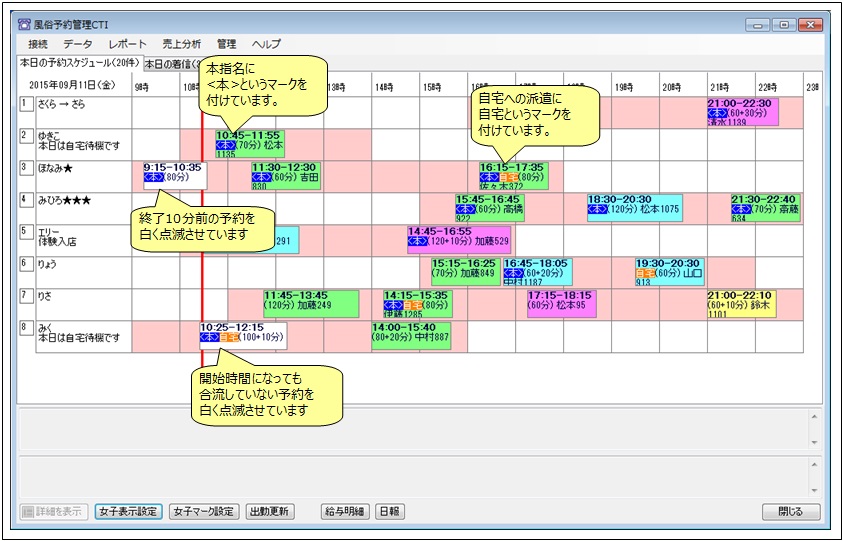Image resolution: width=843 pixels, height=541 pixels.
Task: Click the 日報 button
Action: coord(389,511)
